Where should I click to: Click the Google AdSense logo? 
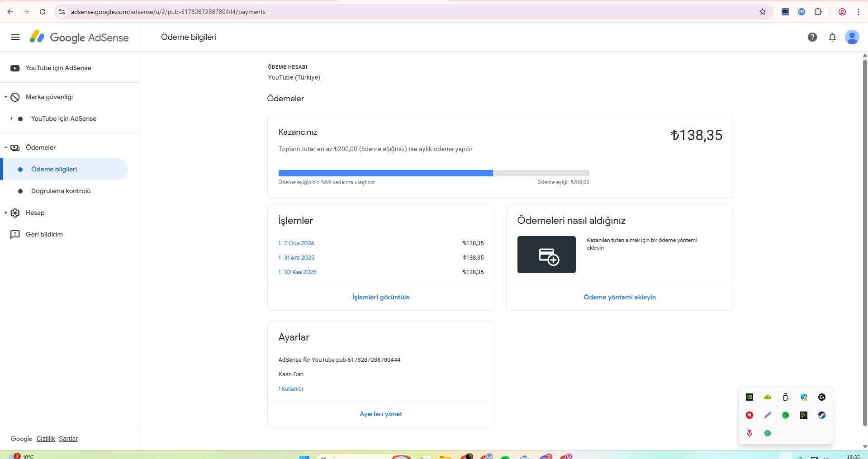coord(79,37)
